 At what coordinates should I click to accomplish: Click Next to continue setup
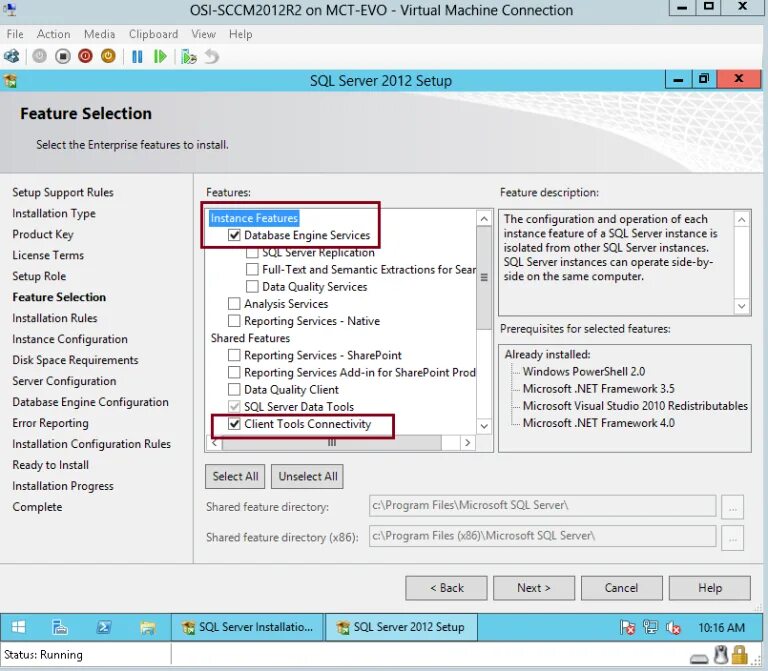534,588
